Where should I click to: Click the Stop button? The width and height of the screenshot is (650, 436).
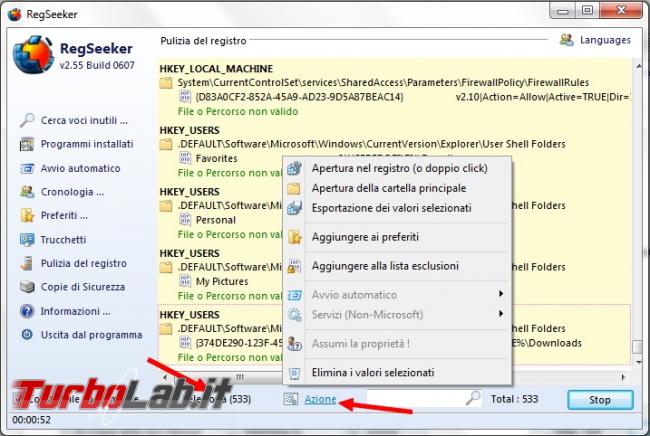click(x=600, y=400)
